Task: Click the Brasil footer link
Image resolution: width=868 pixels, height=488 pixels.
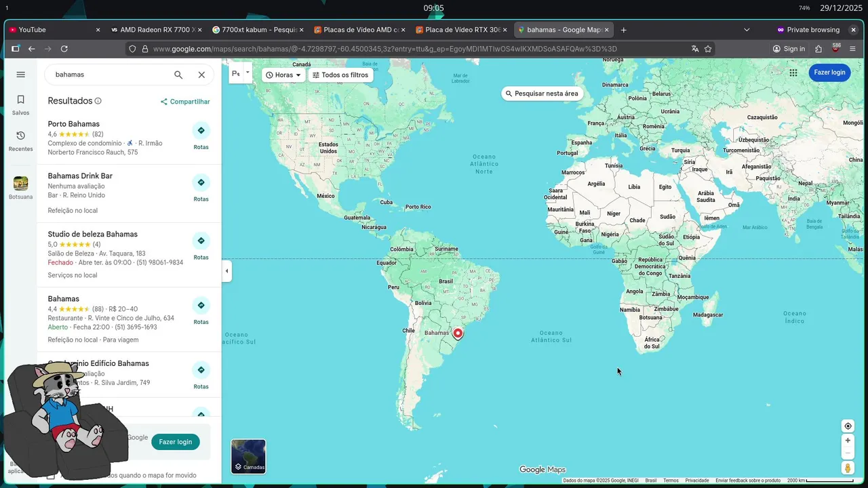Action: click(651, 481)
